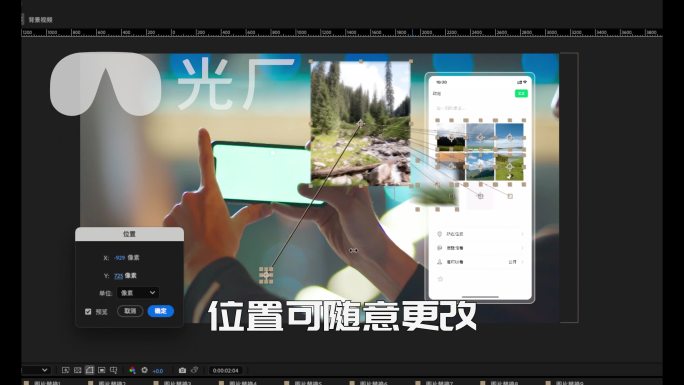Viewport: 684px width, 385px height.
Task: Click the reset exposure icon
Action: [144, 370]
